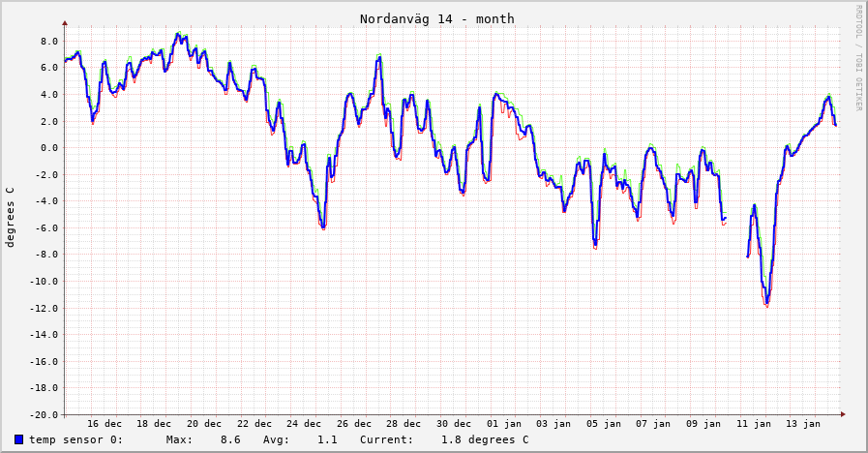Select the 01 jan date label
Viewport: 868px width, 453px height.
point(504,423)
